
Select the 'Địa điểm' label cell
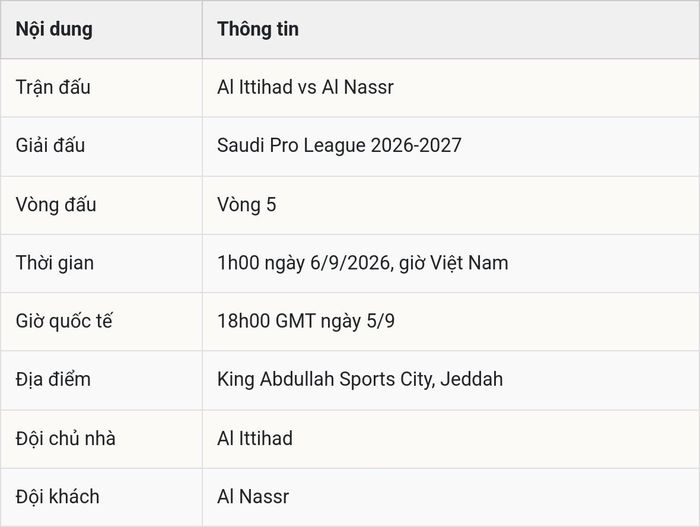point(101,380)
